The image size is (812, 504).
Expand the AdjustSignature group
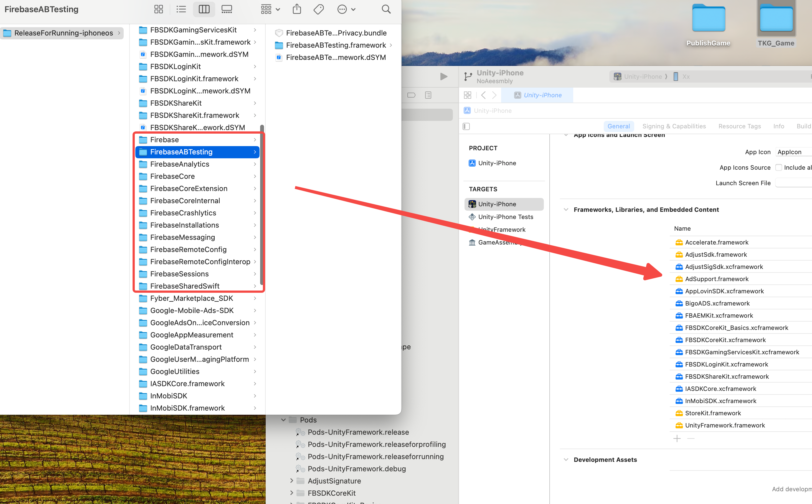[x=291, y=481]
